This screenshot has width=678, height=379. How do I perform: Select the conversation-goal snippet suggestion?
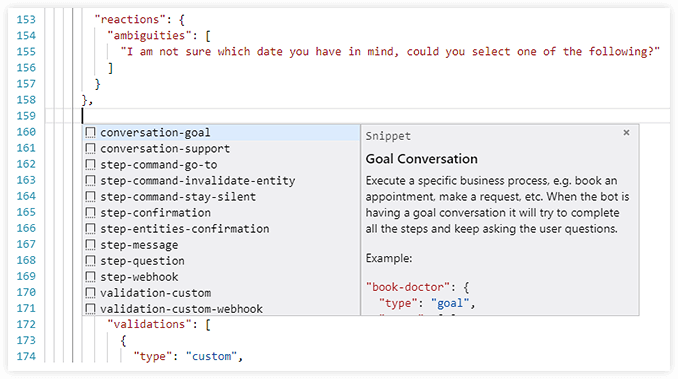point(221,132)
